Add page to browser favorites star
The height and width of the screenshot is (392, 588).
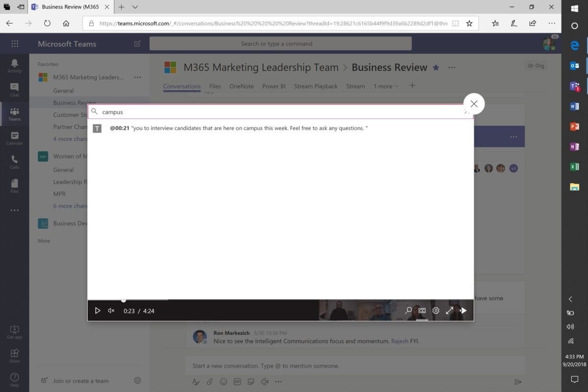pos(469,23)
